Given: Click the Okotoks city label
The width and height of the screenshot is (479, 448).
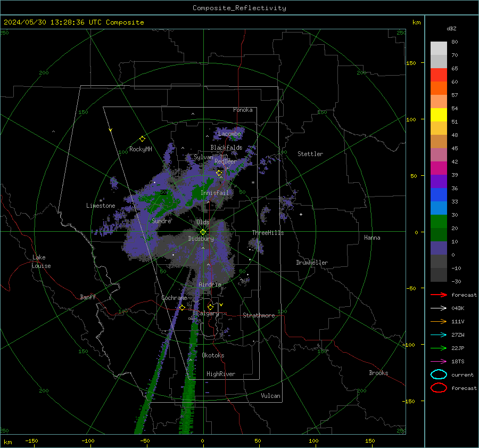Looking at the screenshot, I should tap(213, 355).
